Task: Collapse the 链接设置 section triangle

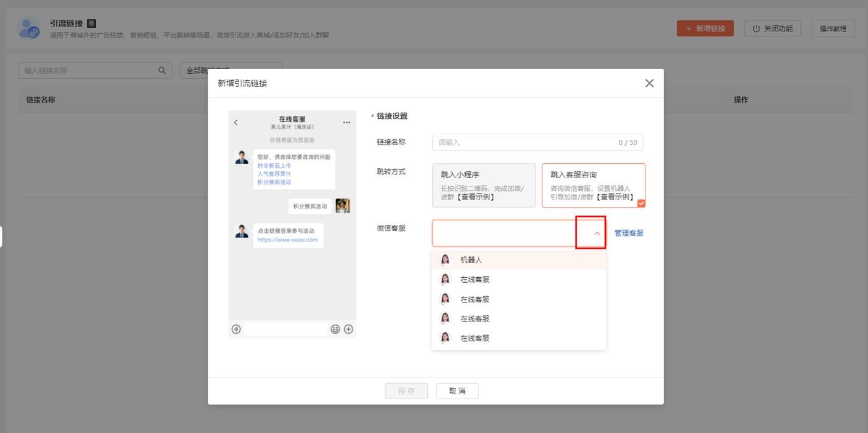Action: coord(372,116)
